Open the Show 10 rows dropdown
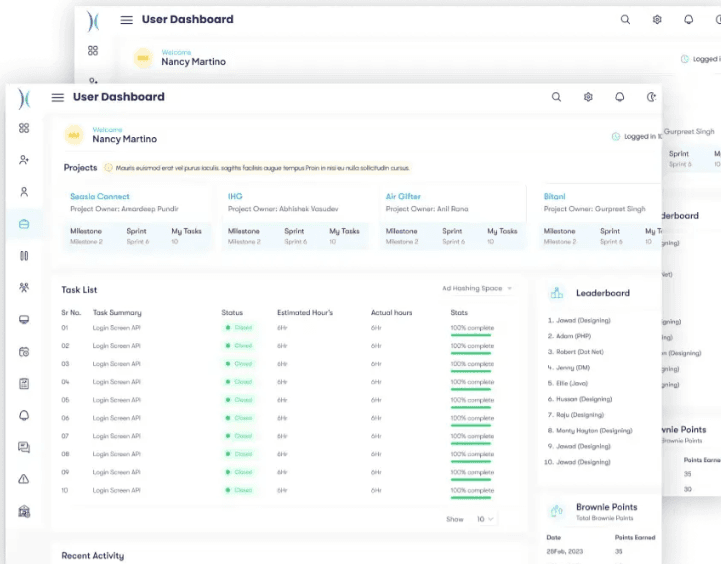 pos(485,519)
